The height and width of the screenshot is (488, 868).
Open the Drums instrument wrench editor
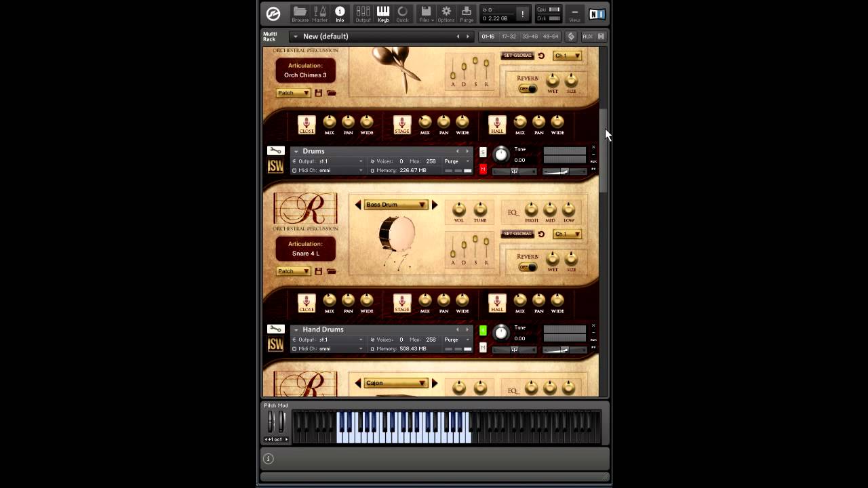275,151
